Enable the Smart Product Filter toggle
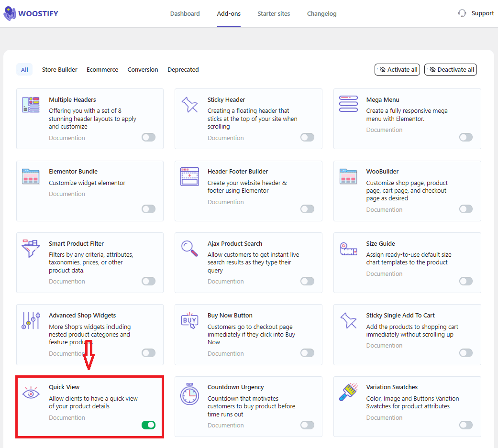 point(149,281)
